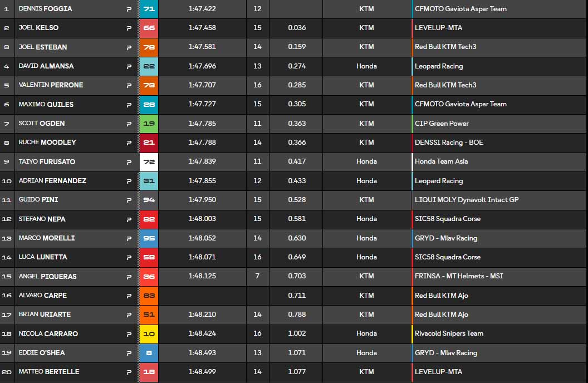Click the pit 'P' icon beside Dennis Foggia

(x=129, y=9)
